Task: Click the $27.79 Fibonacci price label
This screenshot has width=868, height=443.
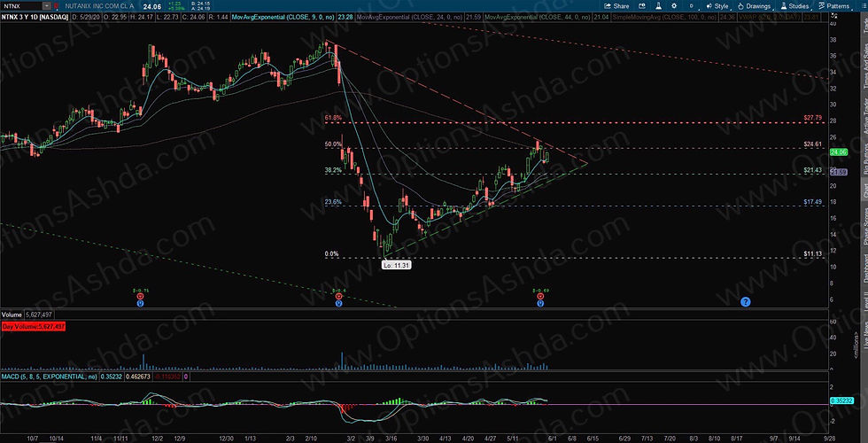Action: 812,118
